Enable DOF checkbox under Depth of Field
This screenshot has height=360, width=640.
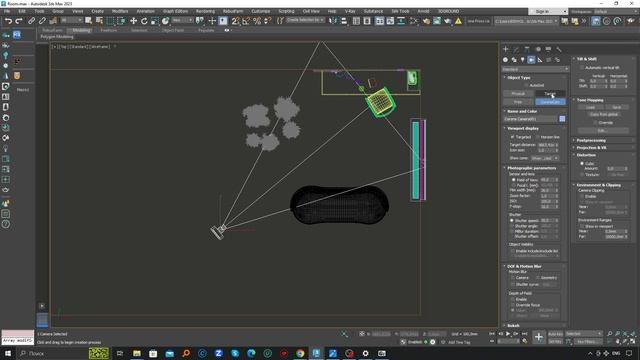pyautogui.click(x=513, y=299)
